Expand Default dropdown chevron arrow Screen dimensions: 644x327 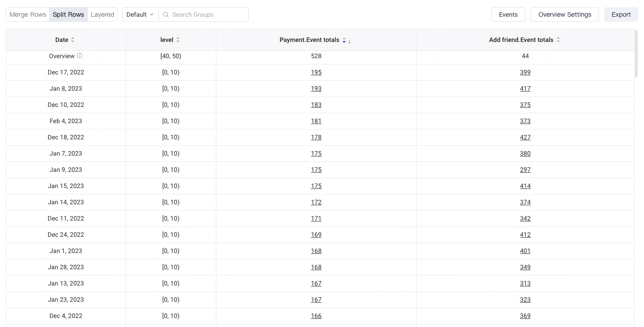point(152,14)
